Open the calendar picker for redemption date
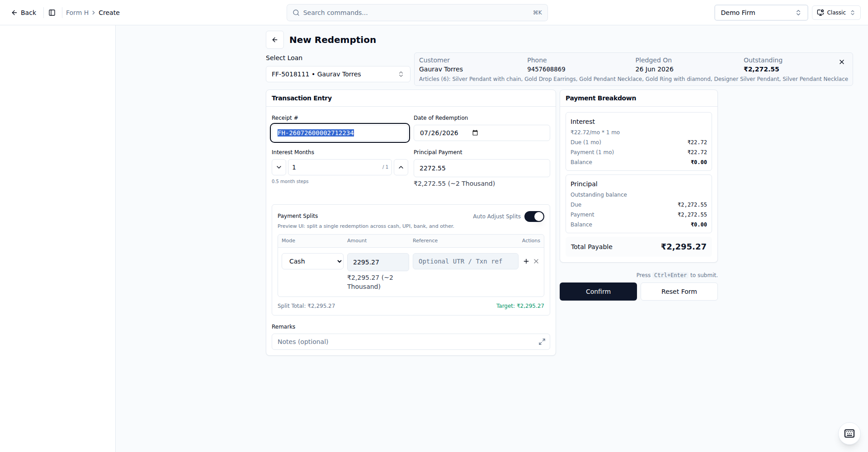 click(x=475, y=133)
